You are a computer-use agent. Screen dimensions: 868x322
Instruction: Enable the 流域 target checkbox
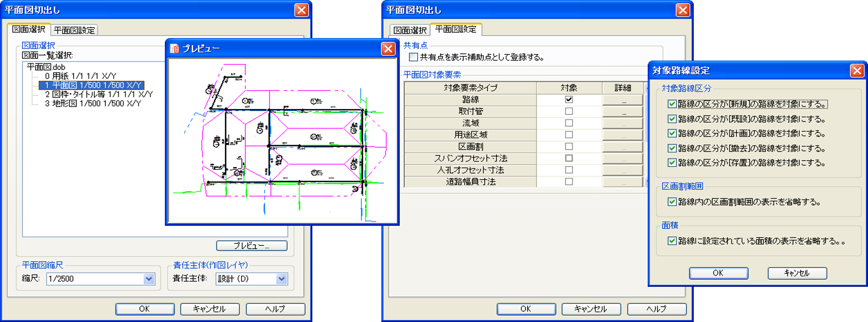pyautogui.click(x=569, y=123)
